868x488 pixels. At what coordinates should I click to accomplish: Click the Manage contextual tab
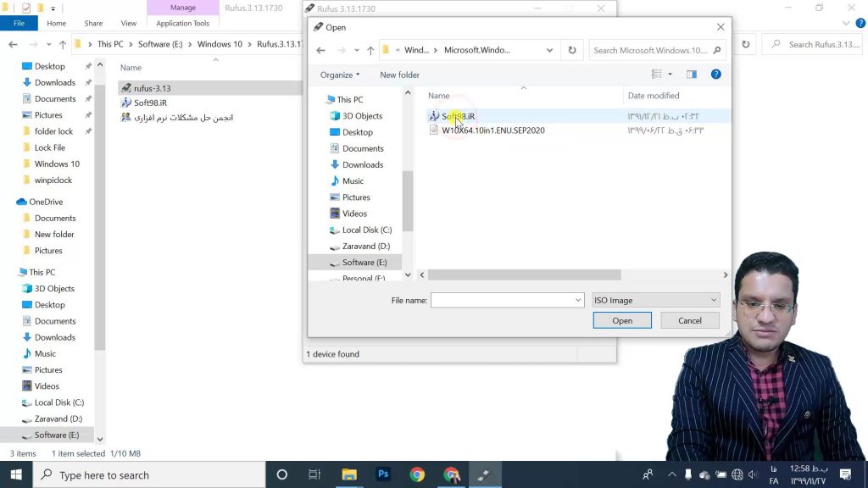(183, 8)
